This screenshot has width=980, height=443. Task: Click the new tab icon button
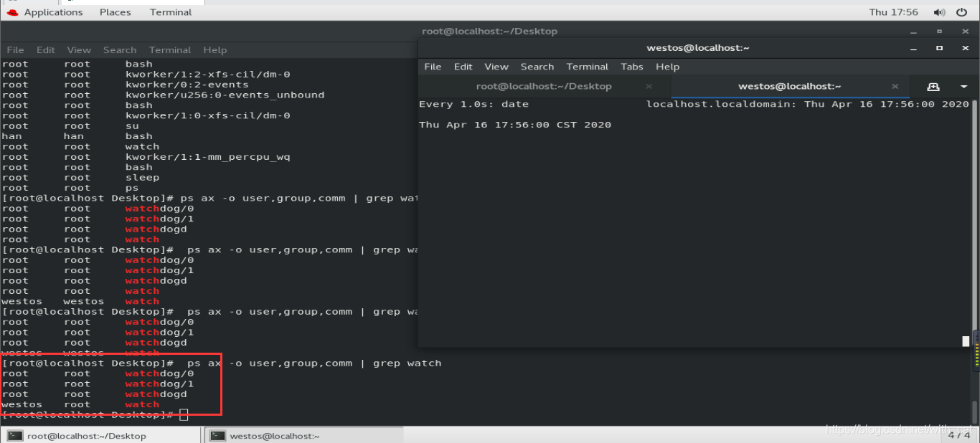point(933,86)
